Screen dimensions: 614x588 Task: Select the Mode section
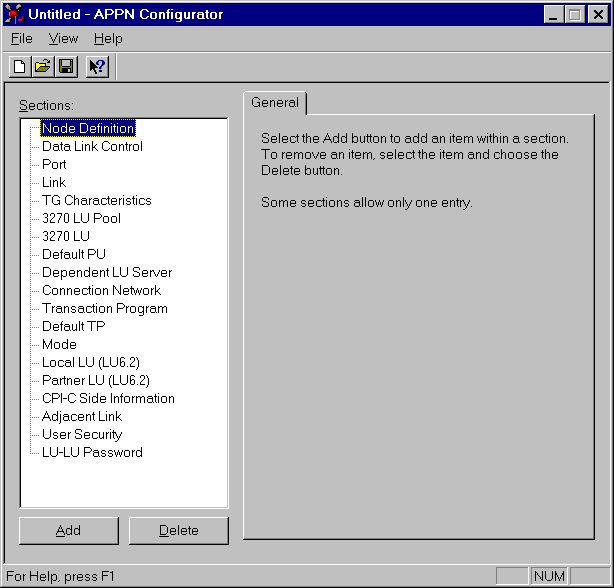click(x=59, y=345)
